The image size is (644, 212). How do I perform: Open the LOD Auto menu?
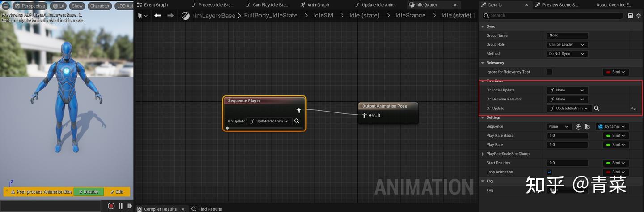pyautogui.click(x=124, y=6)
